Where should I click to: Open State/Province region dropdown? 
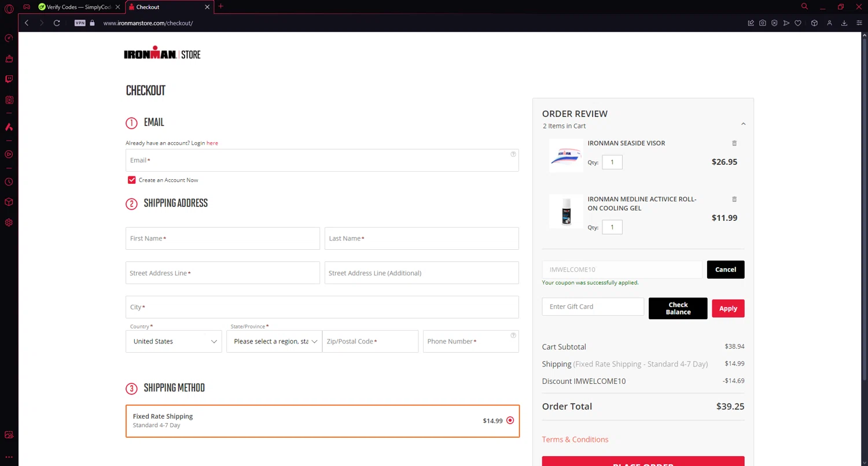[274, 341]
